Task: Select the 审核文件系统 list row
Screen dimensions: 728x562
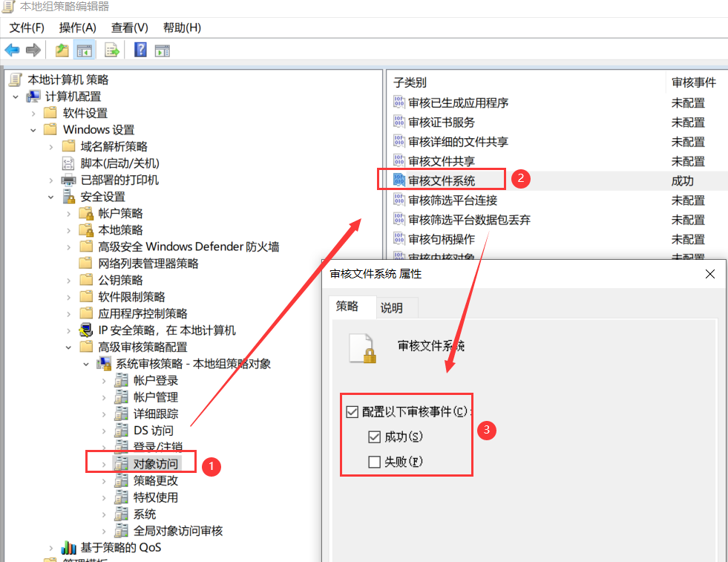Action: [559, 180]
